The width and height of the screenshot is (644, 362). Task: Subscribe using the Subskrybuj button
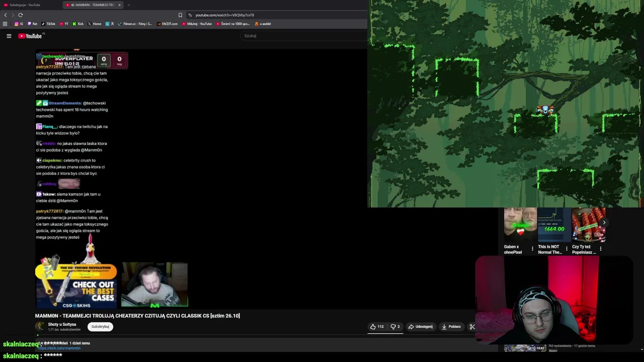pyautogui.click(x=100, y=327)
